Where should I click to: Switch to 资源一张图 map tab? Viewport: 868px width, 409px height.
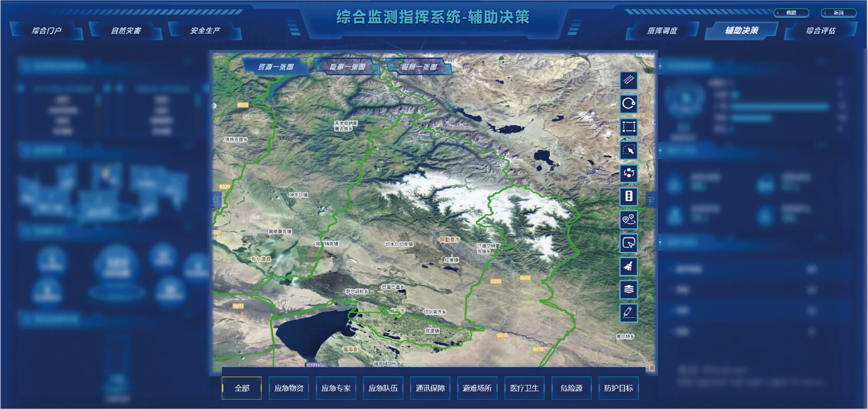click(x=276, y=67)
